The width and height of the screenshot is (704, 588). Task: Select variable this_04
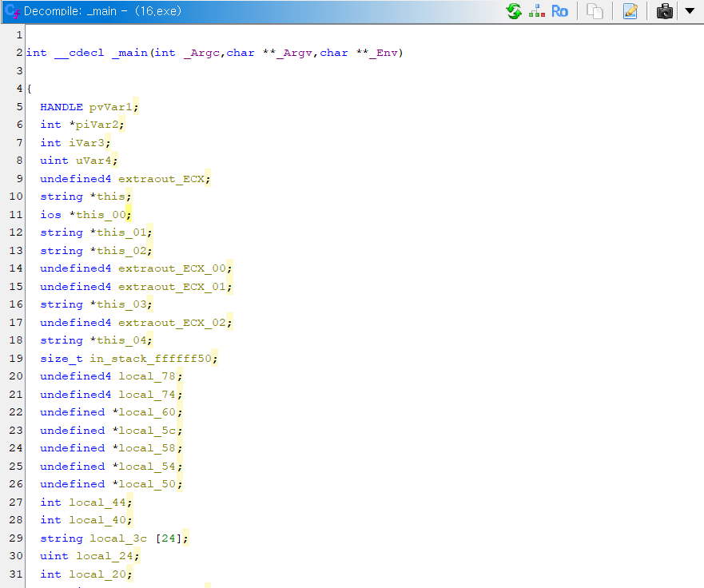[x=122, y=340]
